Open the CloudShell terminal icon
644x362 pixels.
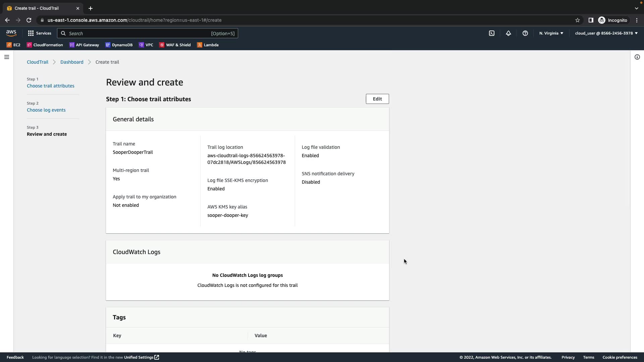pos(491,33)
